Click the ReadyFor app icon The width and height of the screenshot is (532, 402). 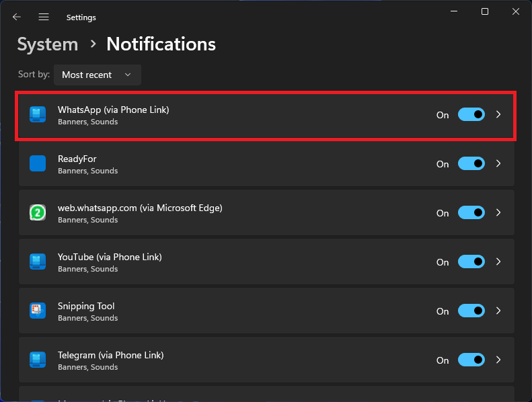point(38,163)
